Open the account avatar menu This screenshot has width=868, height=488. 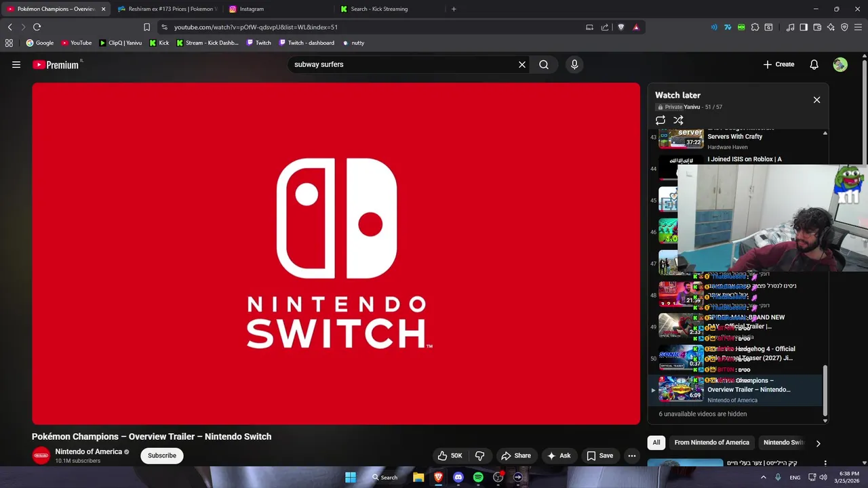[x=840, y=64]
